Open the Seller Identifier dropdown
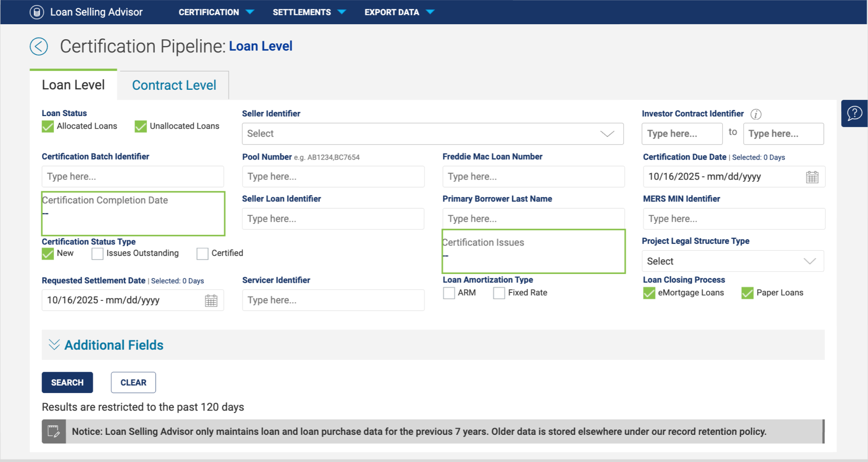 [x=433, y=134]
